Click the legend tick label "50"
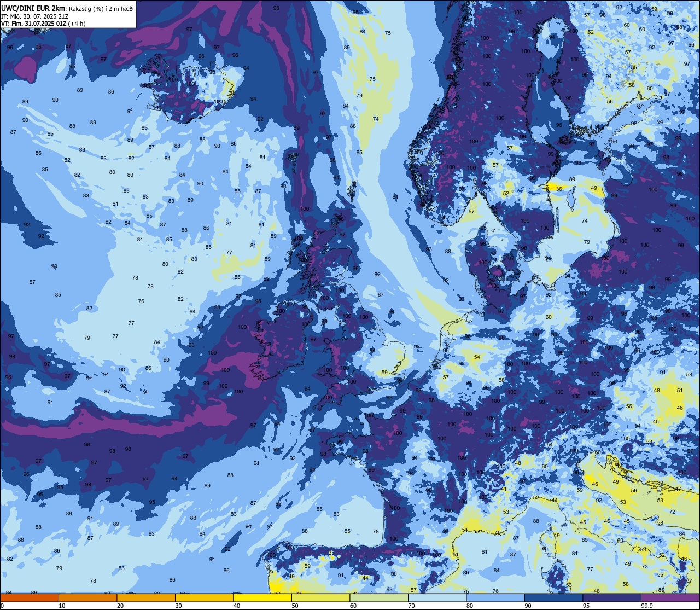 click(295, 606)
